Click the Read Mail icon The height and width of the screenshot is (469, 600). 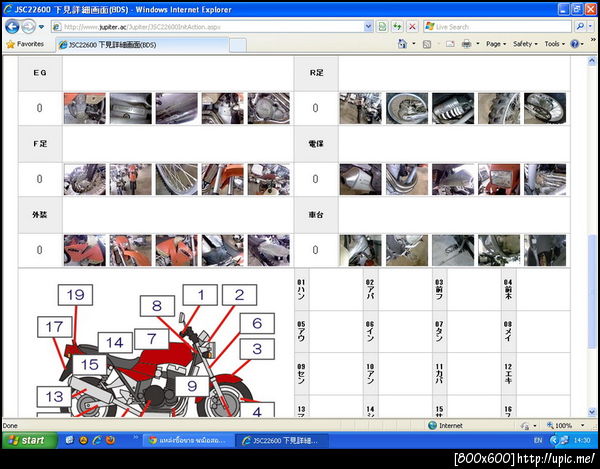(x=450, y=44)
